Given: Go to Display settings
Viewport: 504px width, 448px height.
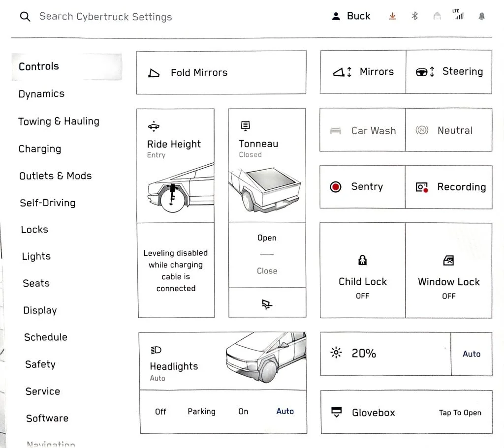Looking at the screenshot, I should pyautogui.click(x=40, y=310).
